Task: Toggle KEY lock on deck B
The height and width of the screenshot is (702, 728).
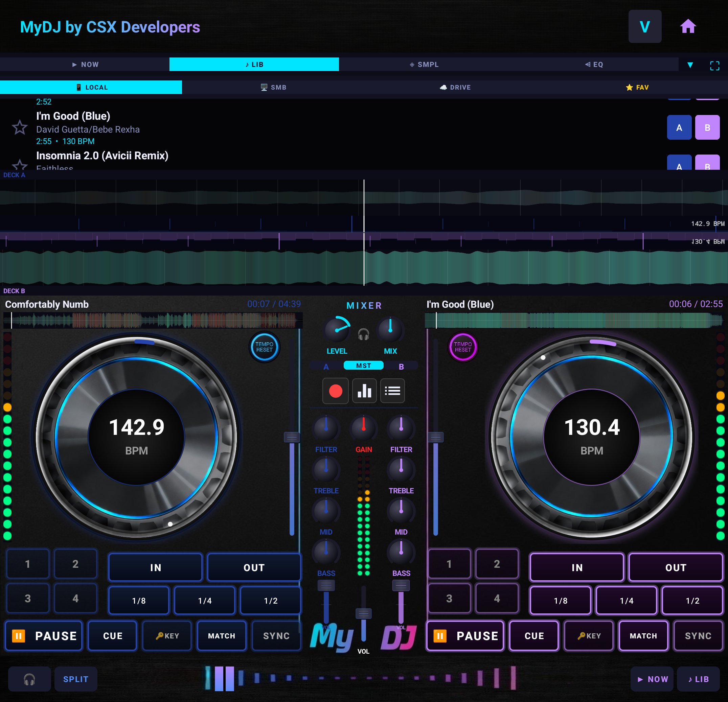Action: pyautogui.click(x=589, y=635)
